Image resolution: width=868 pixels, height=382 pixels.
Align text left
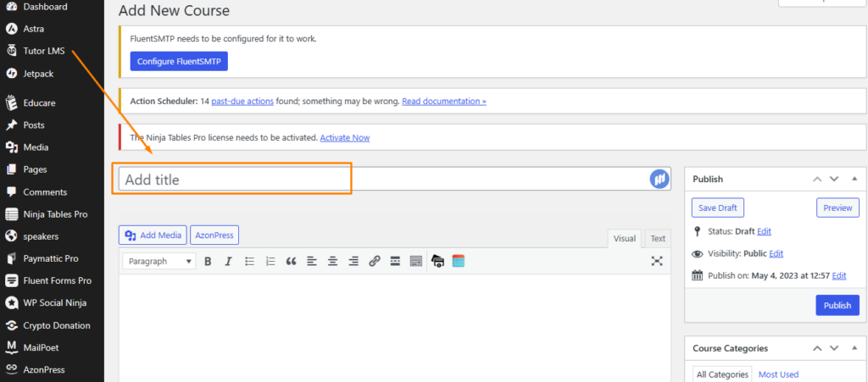[312, 262]
